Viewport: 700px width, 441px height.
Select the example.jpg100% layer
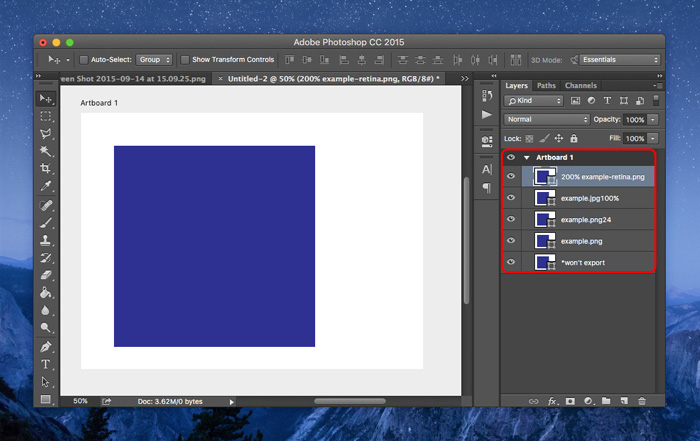coord(590,198)
